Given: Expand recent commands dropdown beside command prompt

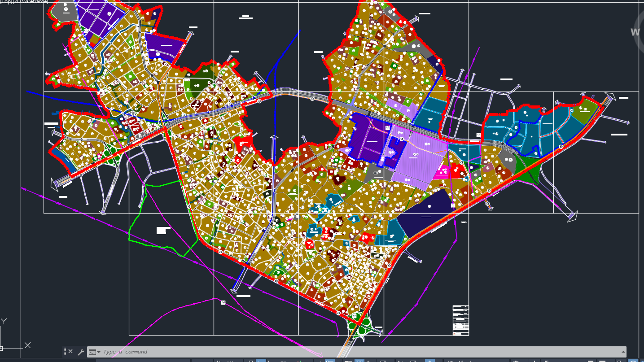Looking at the screenshot, I should click(95, 352).
